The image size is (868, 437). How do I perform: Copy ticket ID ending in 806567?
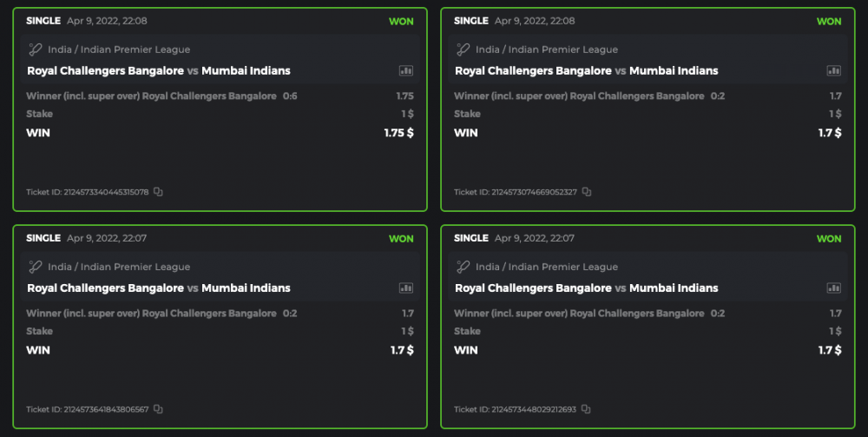(x=158, y=409)
